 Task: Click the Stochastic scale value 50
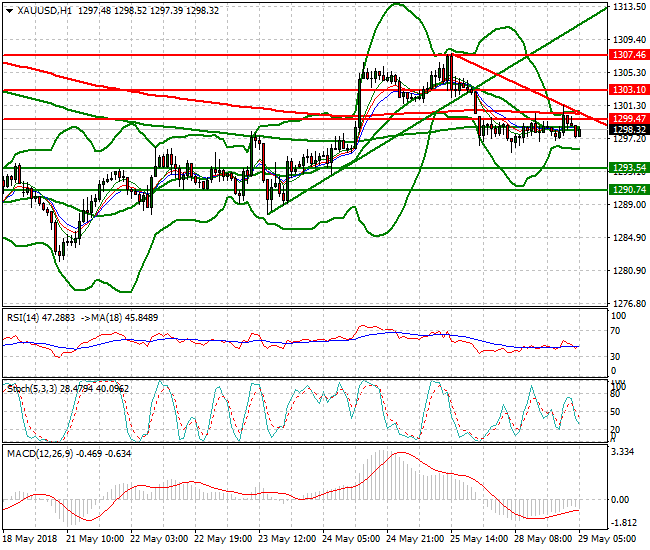(x=616, y=412)
